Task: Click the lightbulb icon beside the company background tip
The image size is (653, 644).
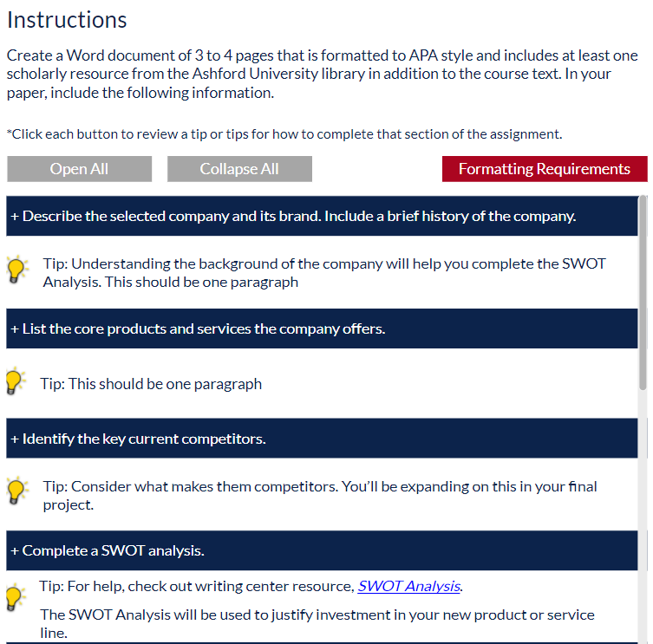Action: click(17, 270)
